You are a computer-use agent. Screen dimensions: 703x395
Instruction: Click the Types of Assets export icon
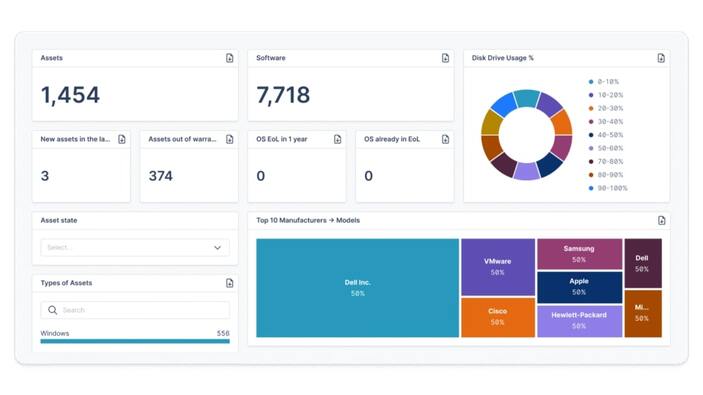pyautogui.click(x=230, y=283)
